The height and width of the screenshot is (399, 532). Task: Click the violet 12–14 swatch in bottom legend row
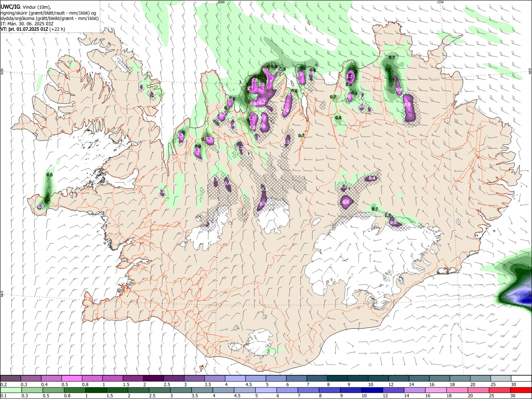[393, 390]
